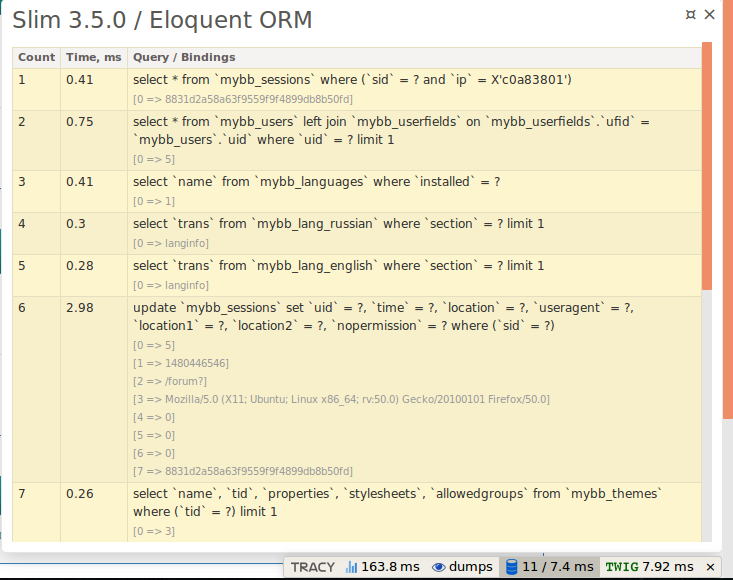Image resolution: width=733 pixels, height=580 pixels.
Task: Click the dumps eye icon
Action: point(438,567)
